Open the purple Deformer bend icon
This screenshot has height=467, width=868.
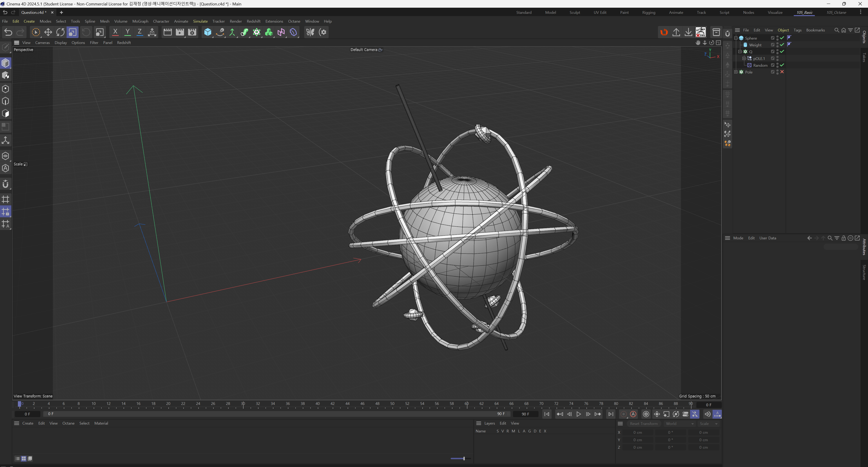(x=294, y=32)
